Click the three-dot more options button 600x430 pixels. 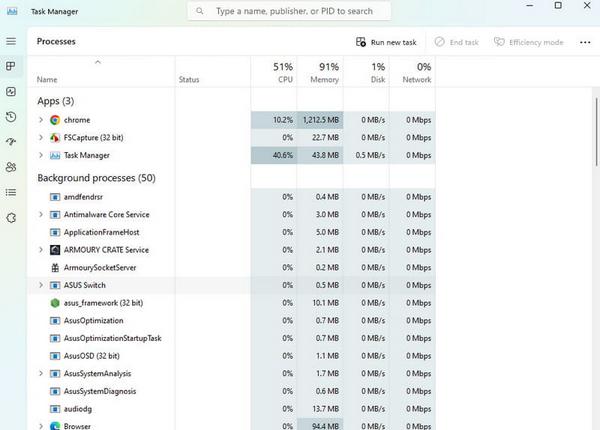click(585, 42)
